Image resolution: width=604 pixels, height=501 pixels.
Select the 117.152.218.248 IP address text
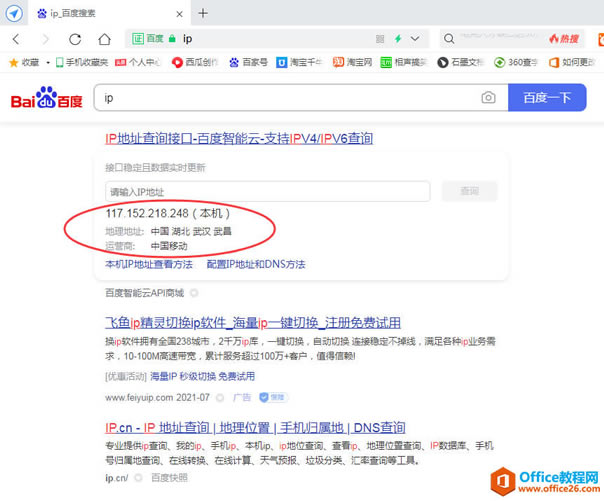point(147,213)
